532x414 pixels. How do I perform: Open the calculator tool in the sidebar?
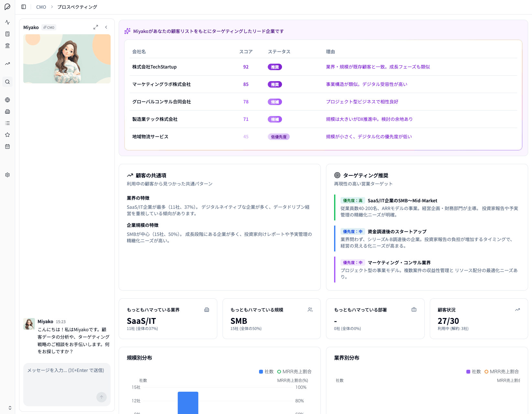[7, 34]
